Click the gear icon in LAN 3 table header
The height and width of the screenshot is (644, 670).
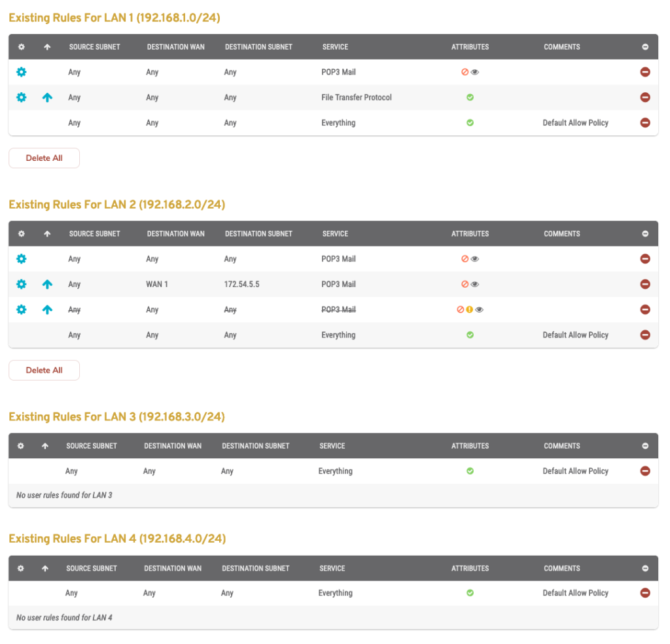click(x=20, y=445)
